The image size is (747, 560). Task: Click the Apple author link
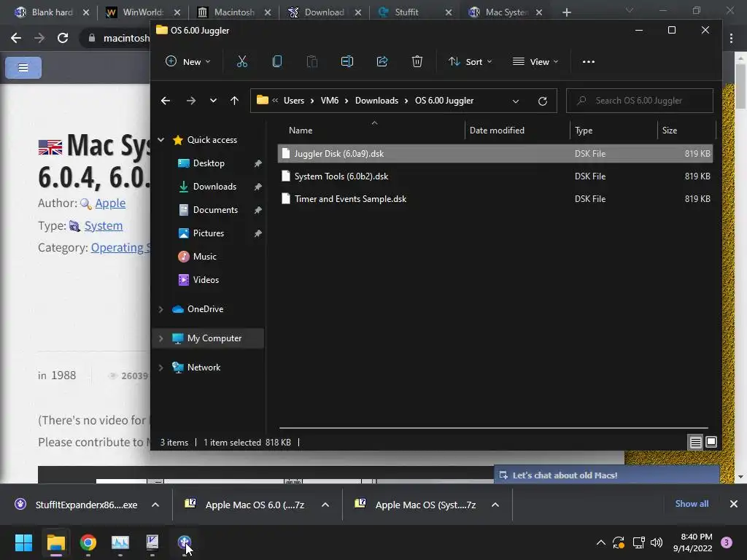click(110, 203)
